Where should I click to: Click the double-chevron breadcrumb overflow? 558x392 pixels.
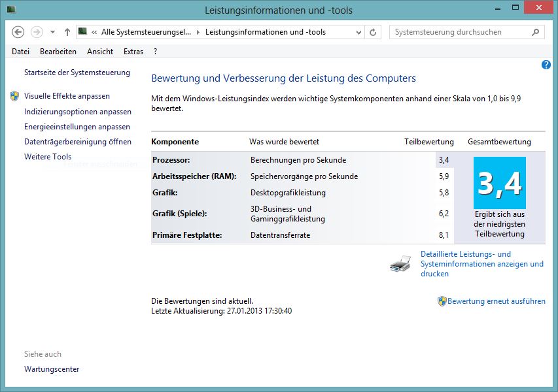pos(94,33)
